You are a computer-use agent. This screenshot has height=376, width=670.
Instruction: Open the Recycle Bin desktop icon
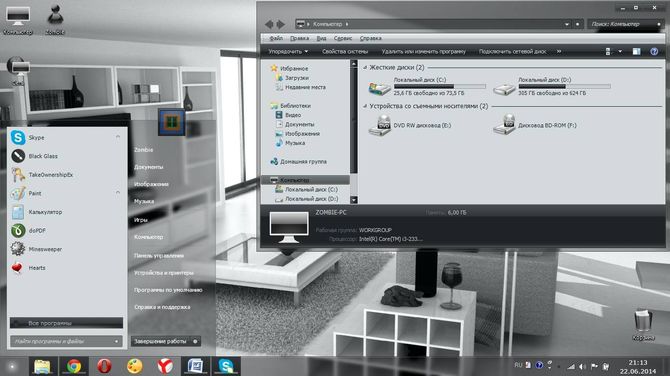point(643,325)
